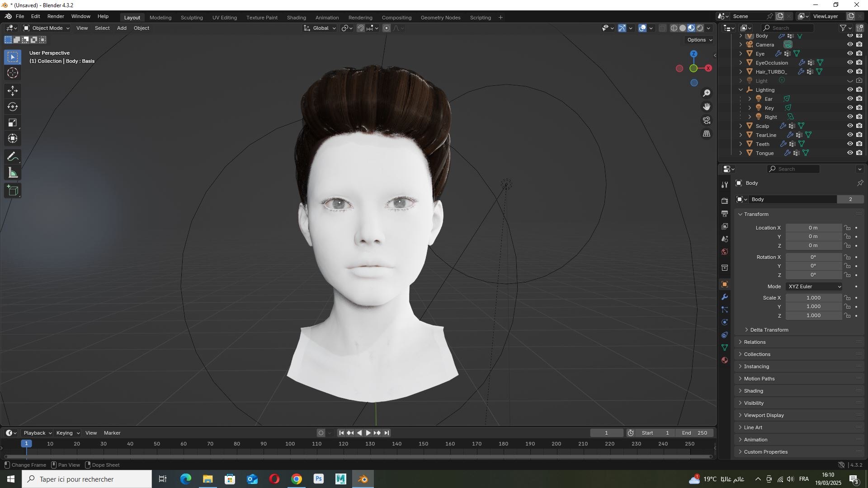
Task: Open the Render menu
Action: click(56, 16)
